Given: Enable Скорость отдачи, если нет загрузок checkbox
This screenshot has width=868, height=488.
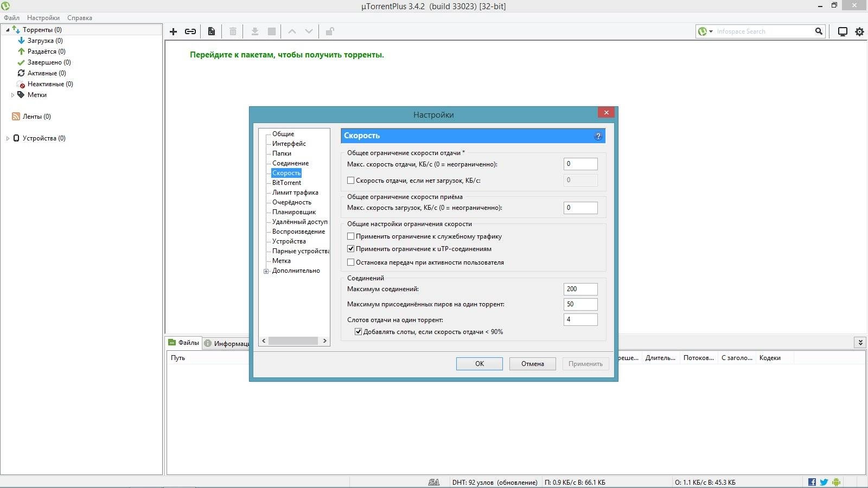Looking at the screenshot, I should click(350, 180).
